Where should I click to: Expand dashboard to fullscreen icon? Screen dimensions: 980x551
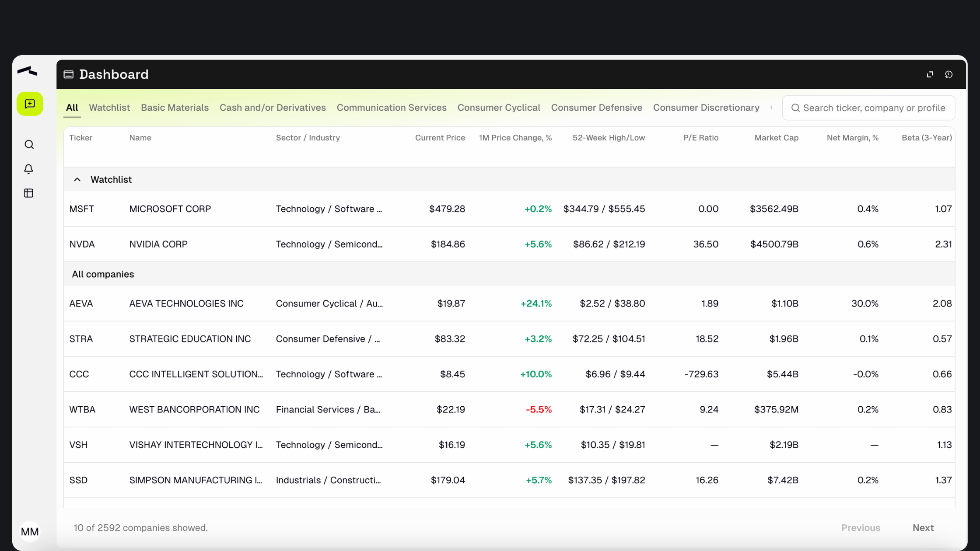tap(930, 75)
